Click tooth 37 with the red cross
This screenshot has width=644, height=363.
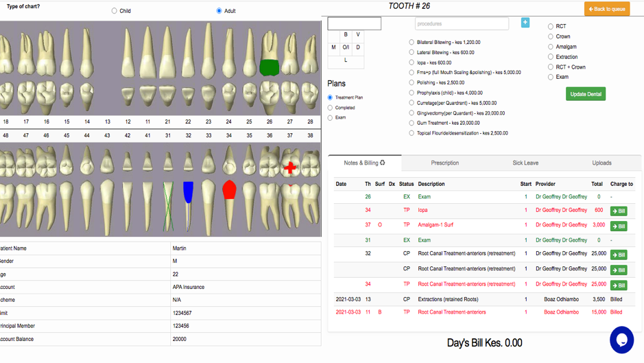coord(290,167)
